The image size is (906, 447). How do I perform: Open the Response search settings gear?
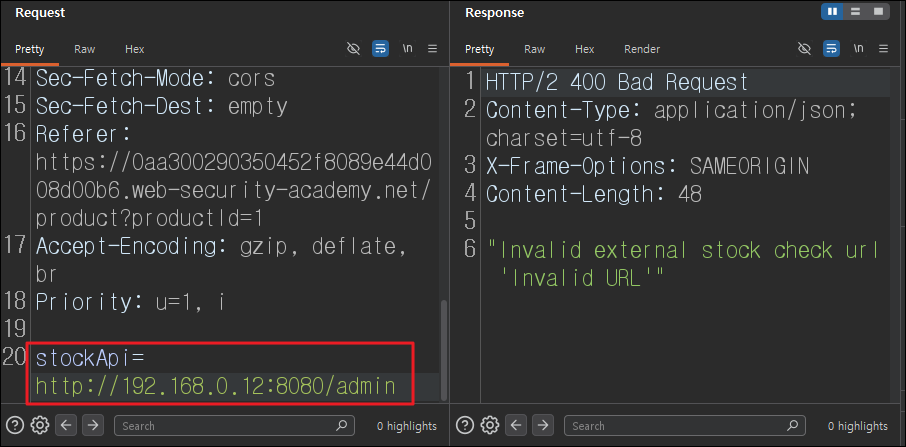490,426
